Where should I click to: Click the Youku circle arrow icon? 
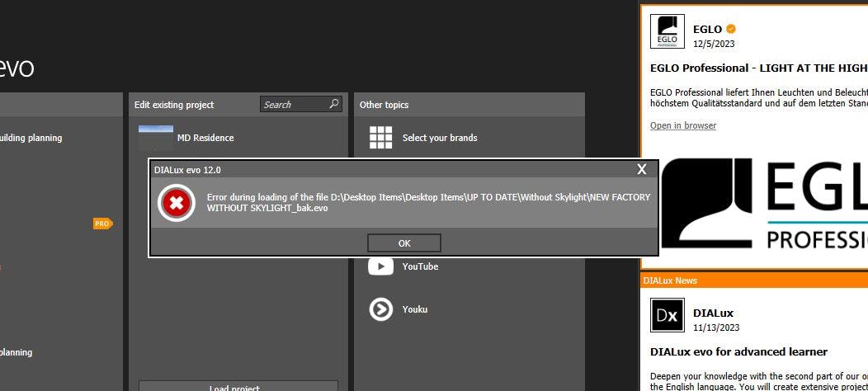(381, 309)
